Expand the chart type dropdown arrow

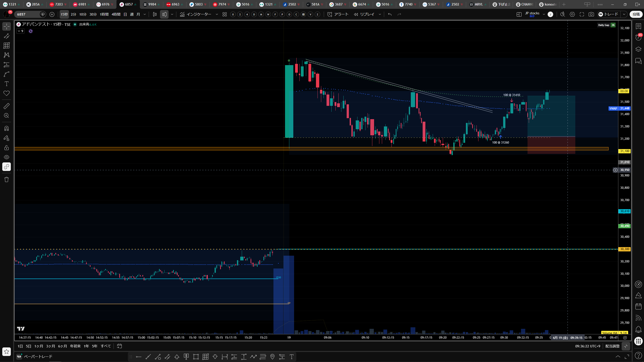click(172, 14)
